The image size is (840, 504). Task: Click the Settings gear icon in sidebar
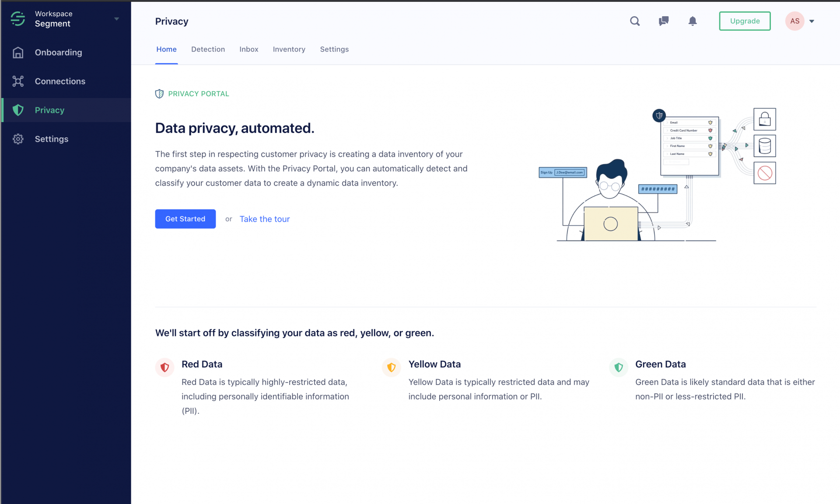(18, 139)
